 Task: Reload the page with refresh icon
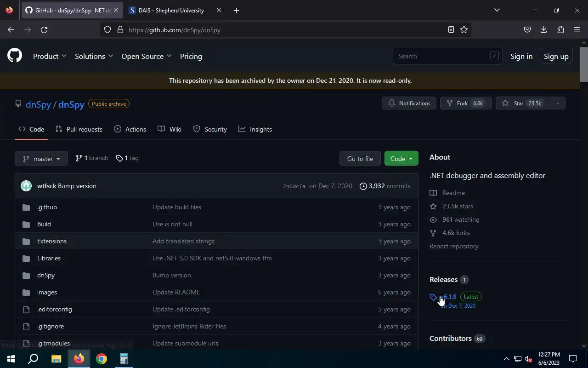coord(44,29)
